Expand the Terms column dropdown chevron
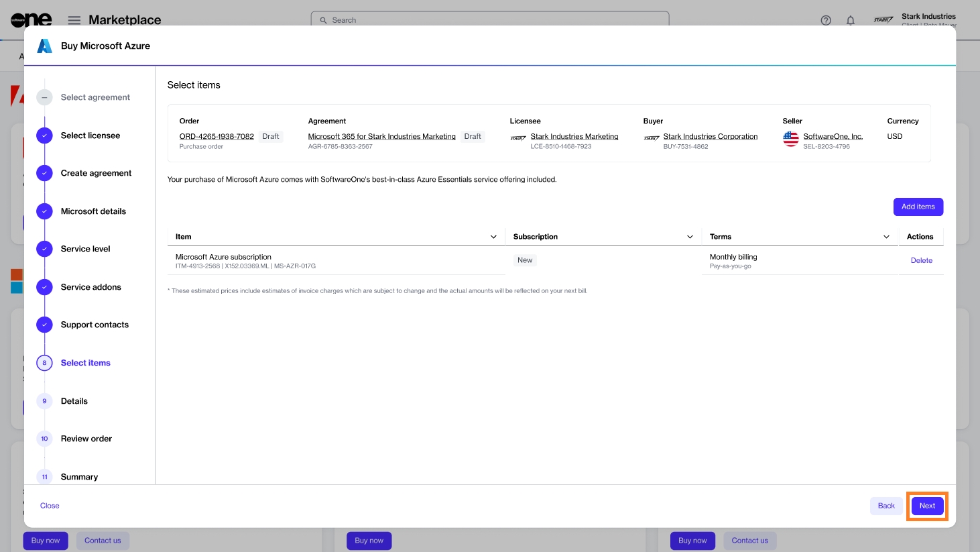 coord(886,237)
